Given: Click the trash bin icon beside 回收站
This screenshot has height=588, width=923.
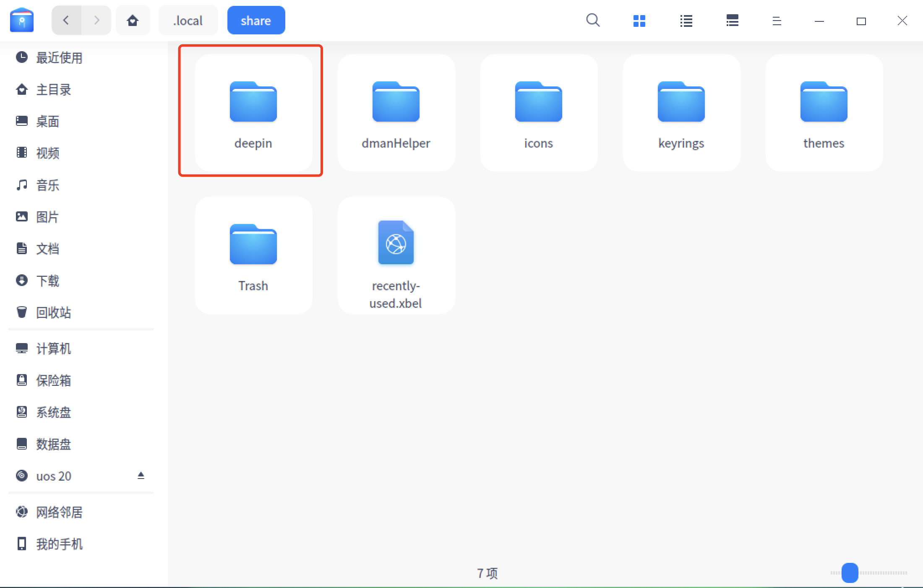Looking at the screenshot, I should point(22,312).
